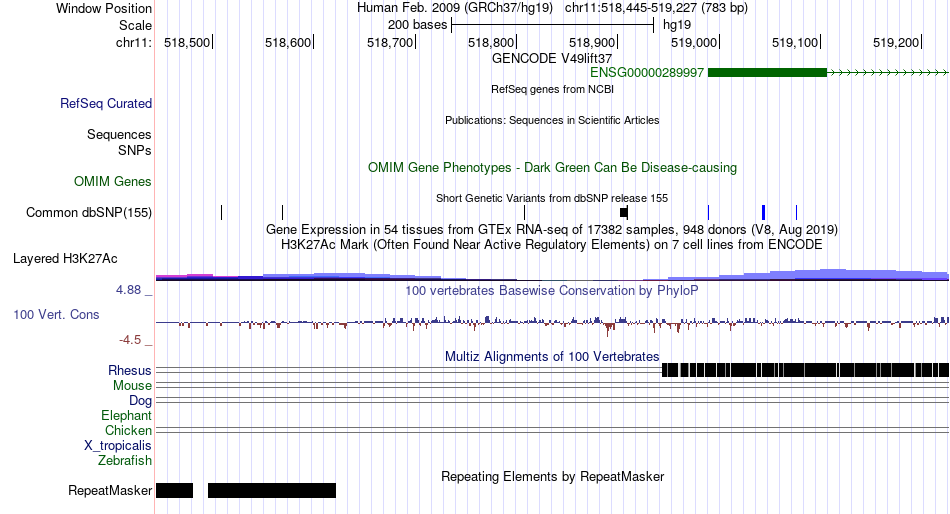Select the Chicken alignment label
Image resolution: width=950 pixels, height=514 pixels.
[128, 430]
